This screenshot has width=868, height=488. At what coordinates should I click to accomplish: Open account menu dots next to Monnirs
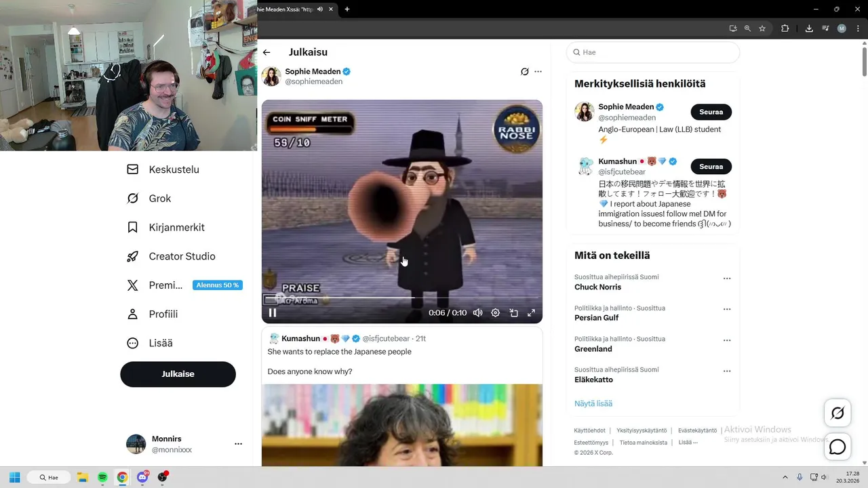(x=238, y=444)
